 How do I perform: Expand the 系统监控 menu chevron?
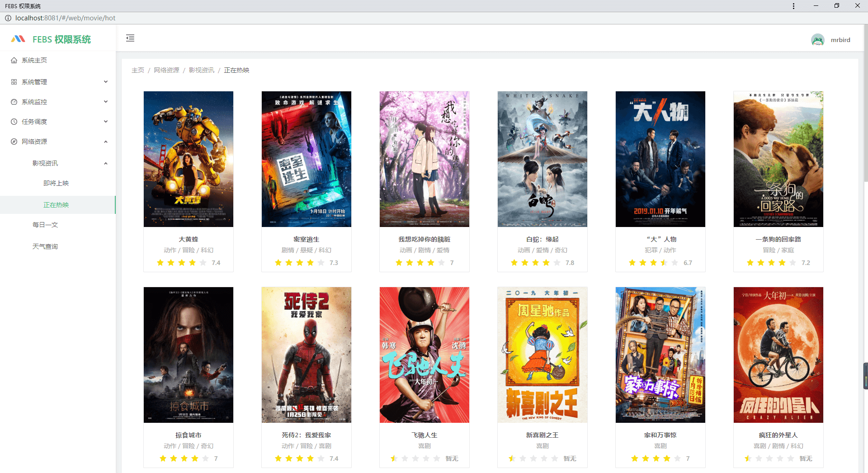[x=106, y=102]
